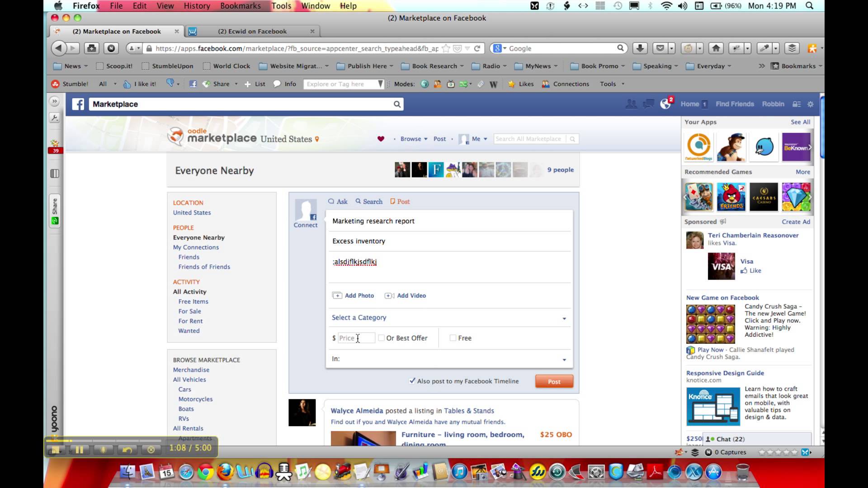Open the Facebook messages icon
Screen dimensions: 868x488
coord(648,104)
